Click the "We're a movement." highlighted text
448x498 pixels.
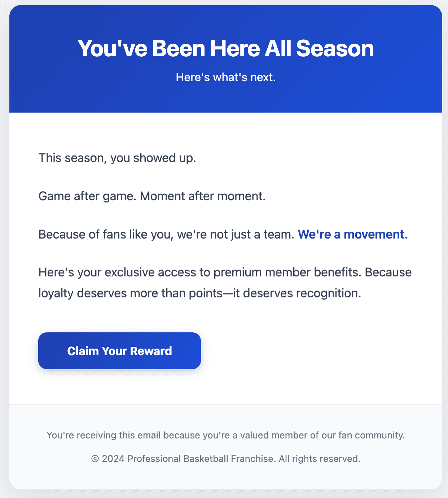coord(352,235)
